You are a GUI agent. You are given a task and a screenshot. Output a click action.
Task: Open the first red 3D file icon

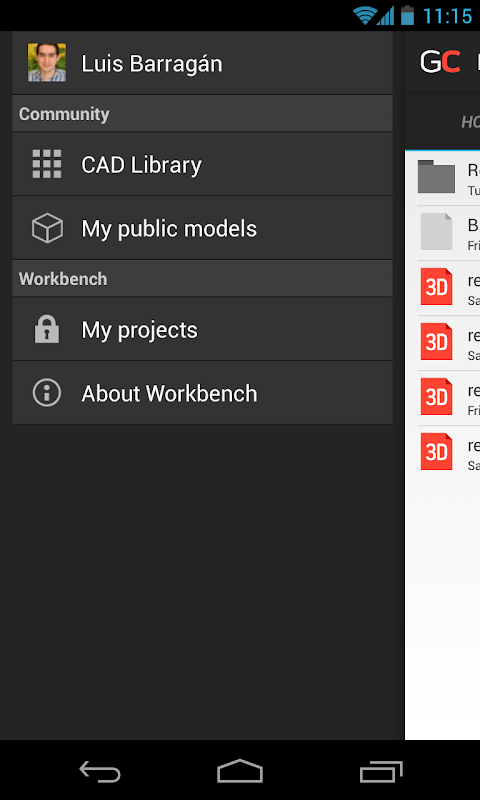point(436,287)
